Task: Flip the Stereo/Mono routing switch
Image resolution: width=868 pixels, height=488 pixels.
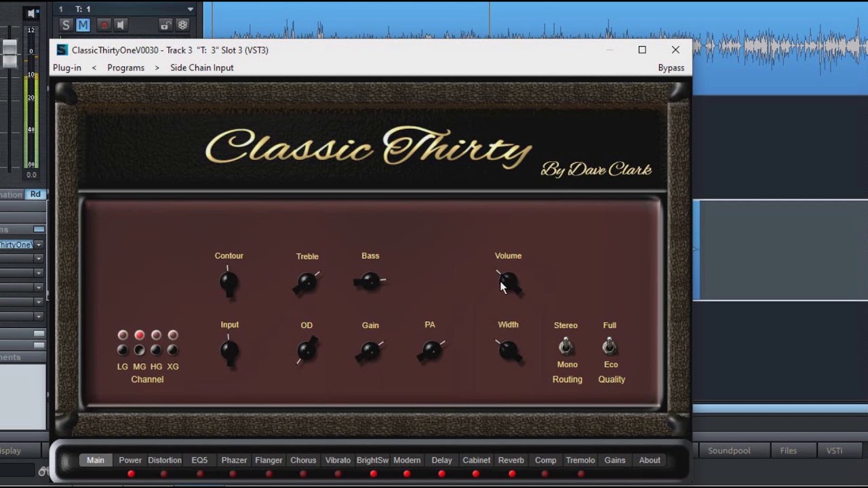Action: point(566,346)
